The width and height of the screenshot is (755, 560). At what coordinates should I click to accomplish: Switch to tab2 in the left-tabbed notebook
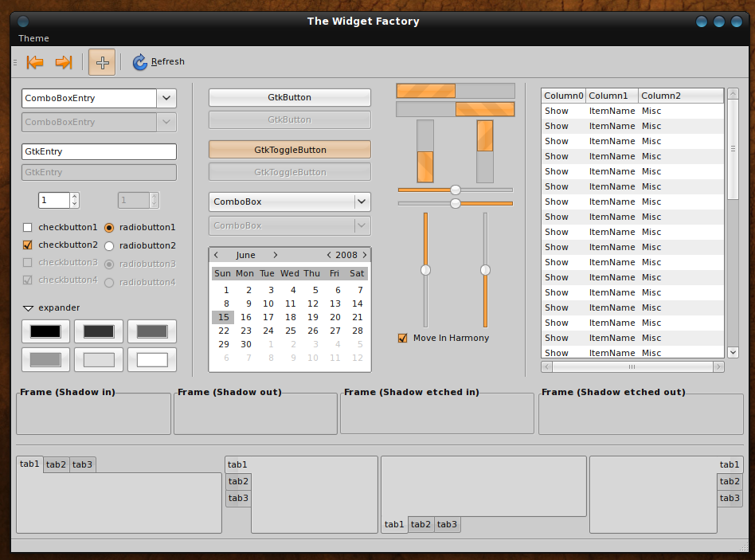click(238, 481)
